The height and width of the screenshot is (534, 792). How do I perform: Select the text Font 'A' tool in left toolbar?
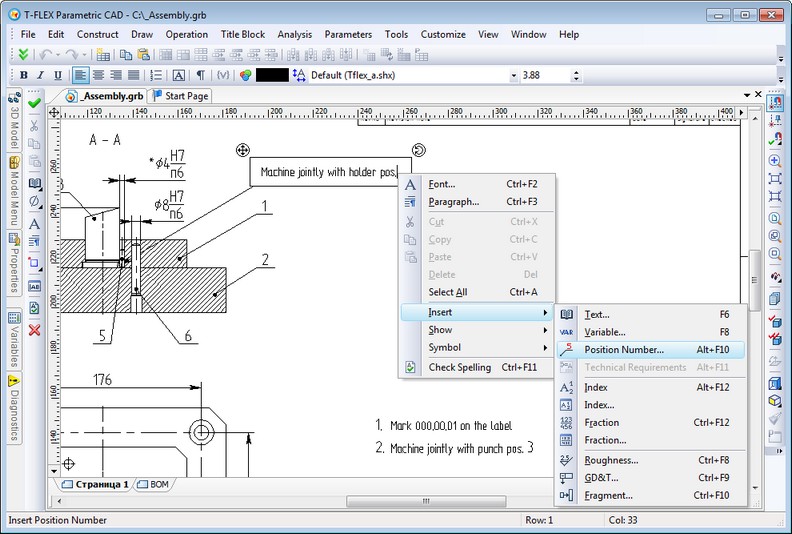34,224
